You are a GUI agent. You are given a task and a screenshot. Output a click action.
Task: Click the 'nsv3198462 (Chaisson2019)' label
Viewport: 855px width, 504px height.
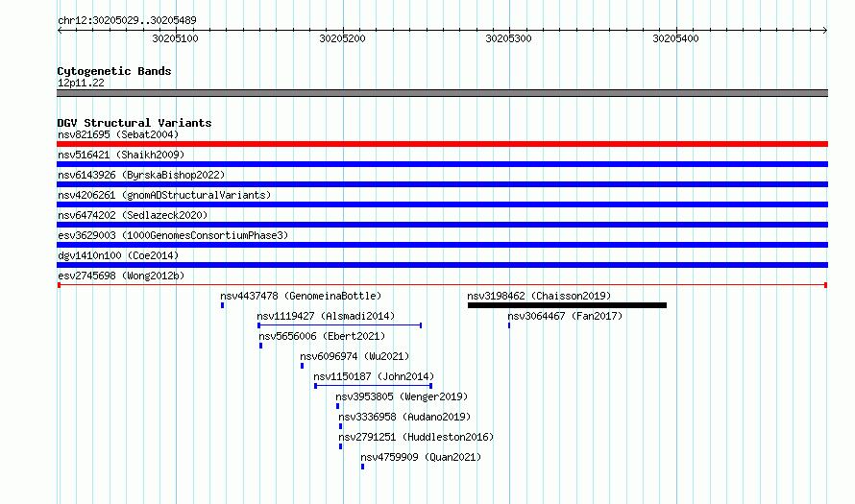tap(539, 296)
